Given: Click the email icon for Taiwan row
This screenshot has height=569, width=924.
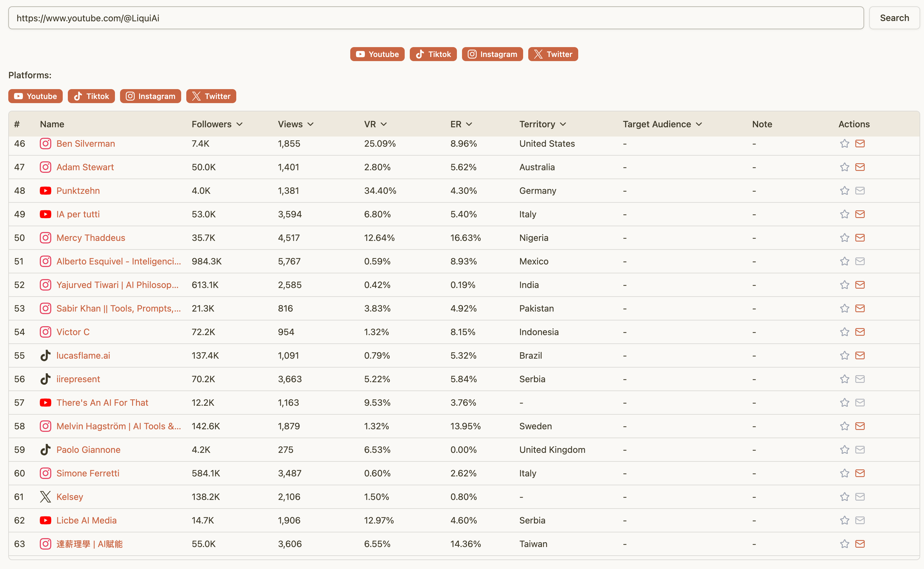Looking at the screenshot, I should [x=860, y=544].
